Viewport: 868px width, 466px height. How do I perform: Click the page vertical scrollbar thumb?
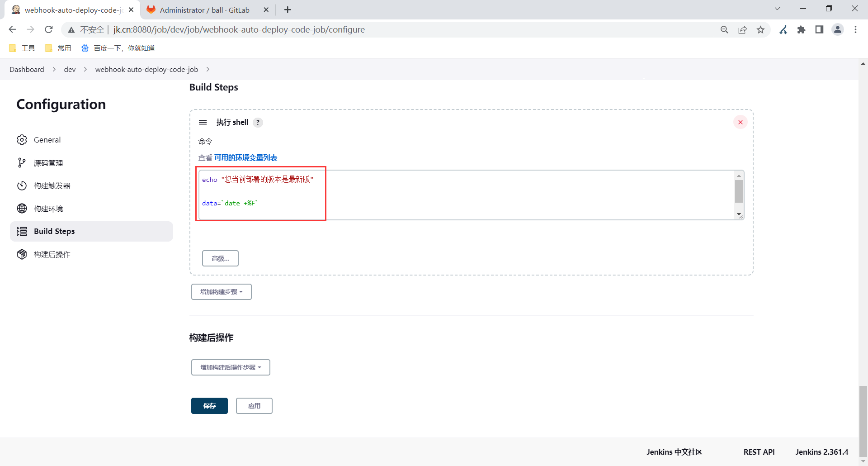(x=863, y=422)
